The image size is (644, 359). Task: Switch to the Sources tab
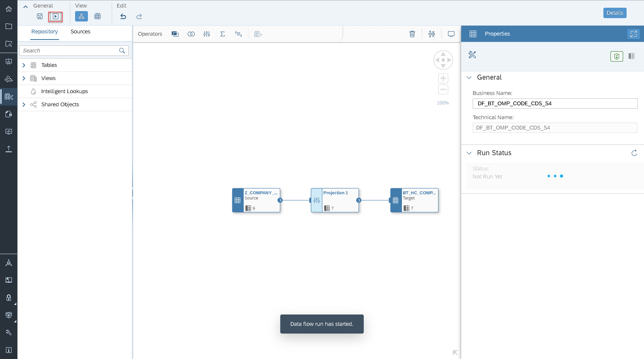(x=80, y=31)
